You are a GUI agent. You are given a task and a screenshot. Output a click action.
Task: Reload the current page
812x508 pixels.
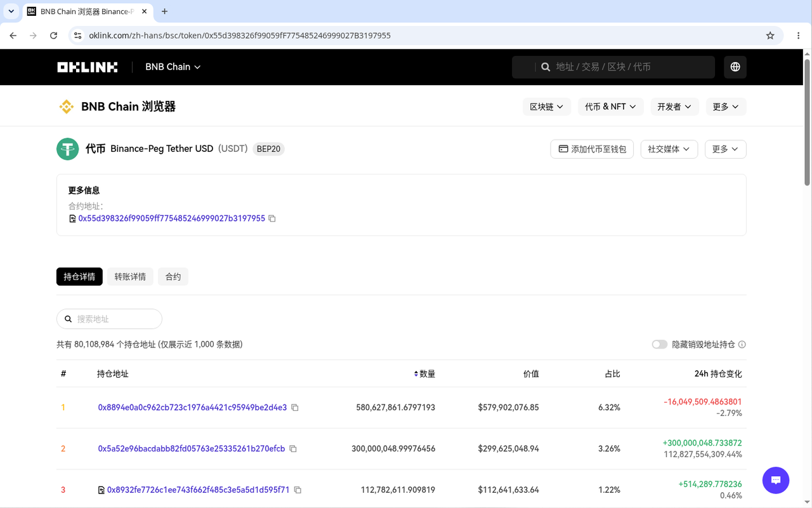(54, 36)
